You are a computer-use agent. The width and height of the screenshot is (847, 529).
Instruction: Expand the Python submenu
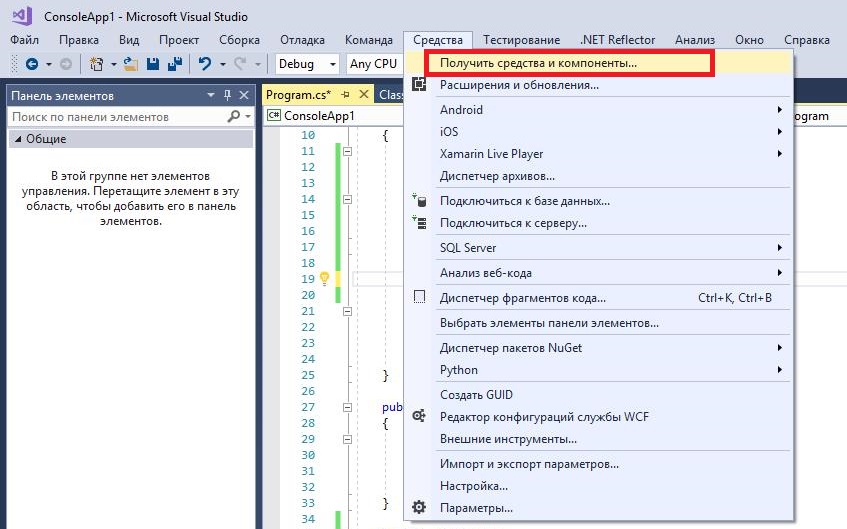pyautogui.click(x=599, y=370)
